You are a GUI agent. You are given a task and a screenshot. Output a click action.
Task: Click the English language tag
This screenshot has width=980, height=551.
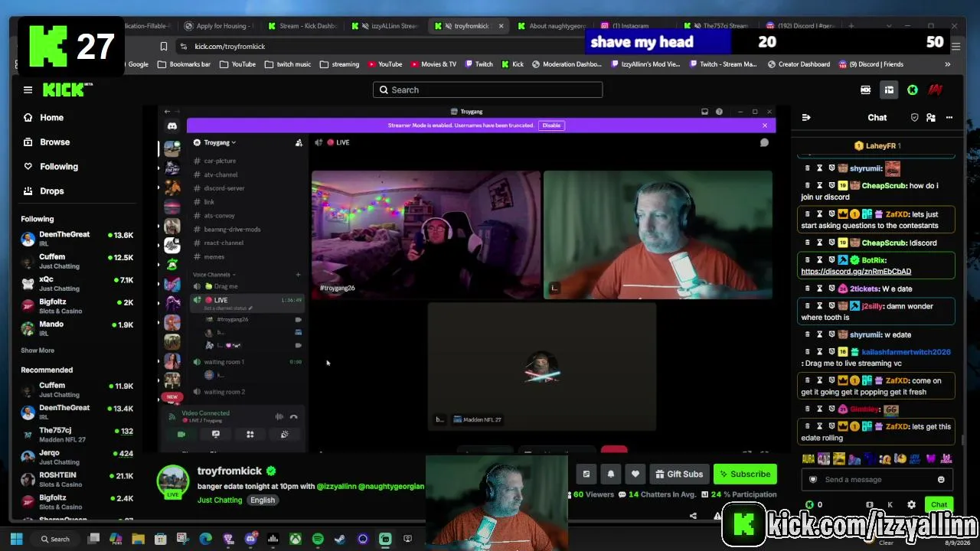pos(262,500)
